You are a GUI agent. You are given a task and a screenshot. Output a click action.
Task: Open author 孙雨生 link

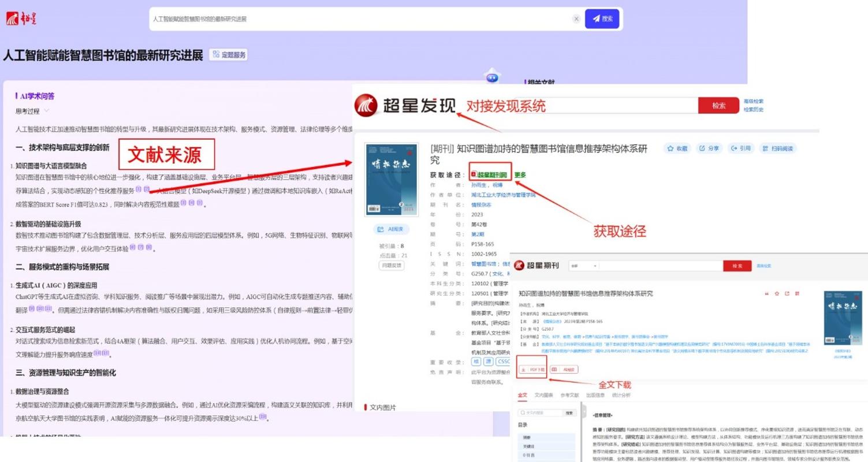(479, 185)
